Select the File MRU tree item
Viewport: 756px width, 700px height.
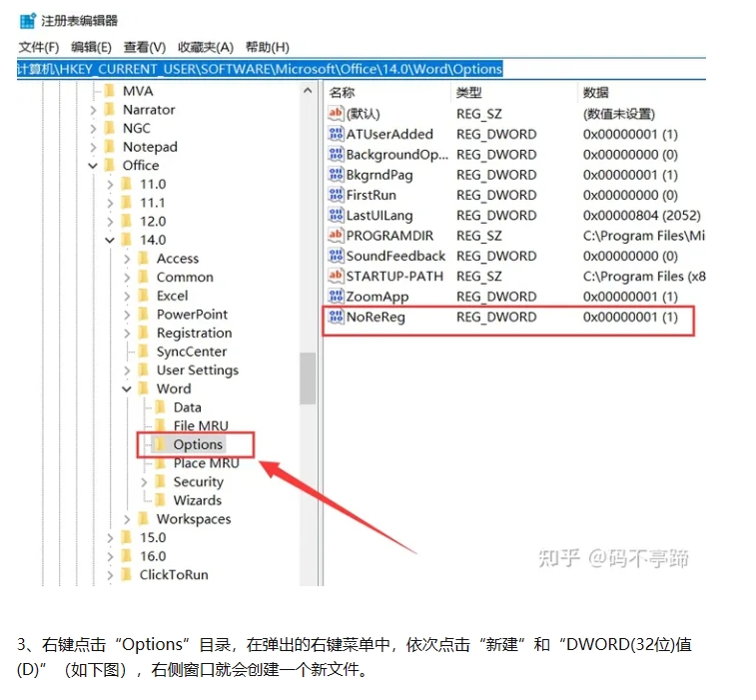pos(200,426)
